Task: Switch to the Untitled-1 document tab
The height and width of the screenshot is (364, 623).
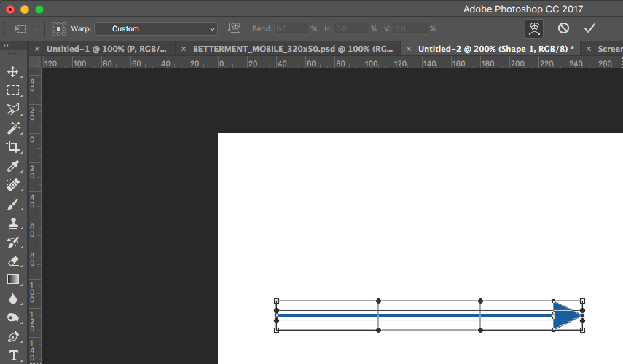Action: [106, 49]
